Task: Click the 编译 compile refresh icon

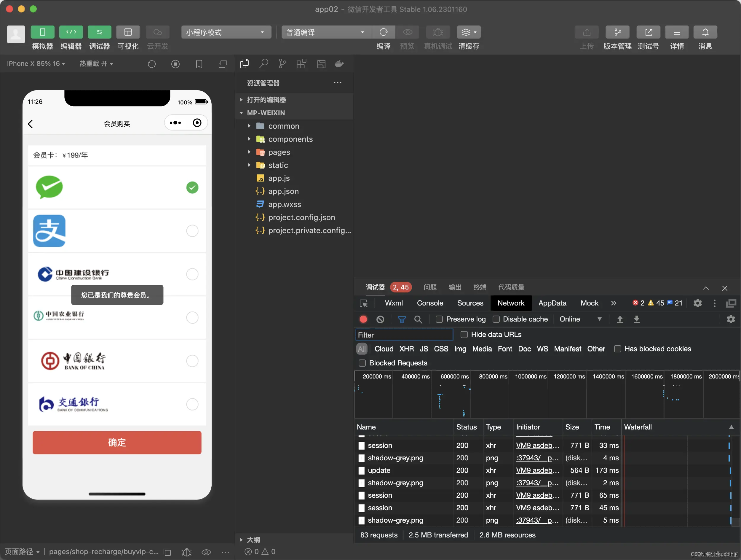Action: 383,32
